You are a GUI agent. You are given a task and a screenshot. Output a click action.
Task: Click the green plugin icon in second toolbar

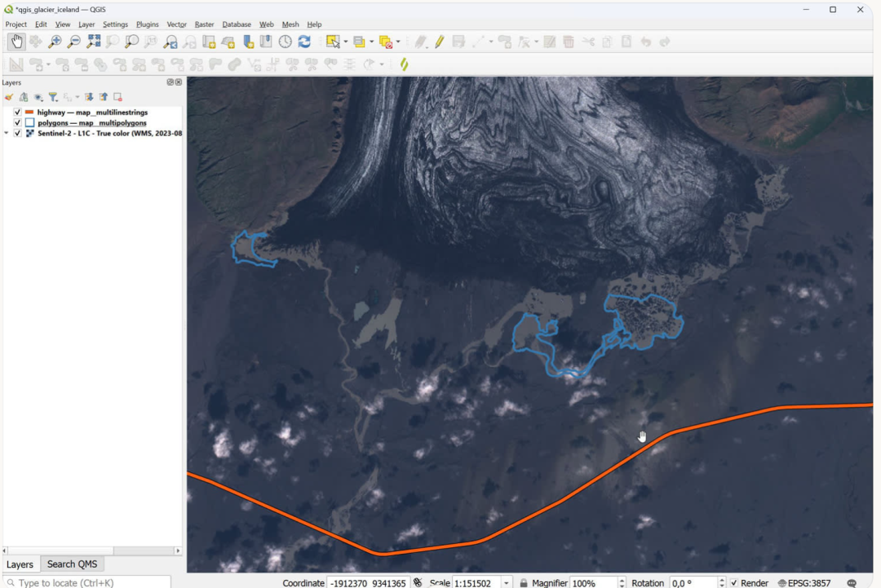(404, 64)
